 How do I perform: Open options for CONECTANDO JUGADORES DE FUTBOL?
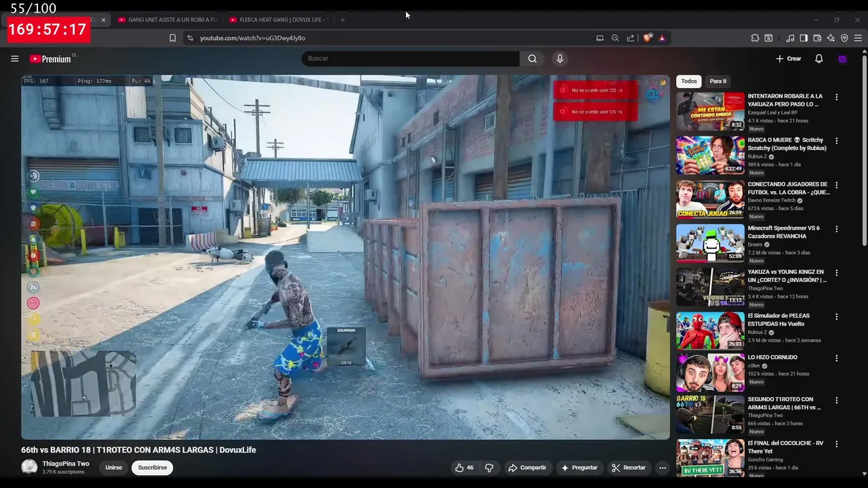click(x=836, y=185)
